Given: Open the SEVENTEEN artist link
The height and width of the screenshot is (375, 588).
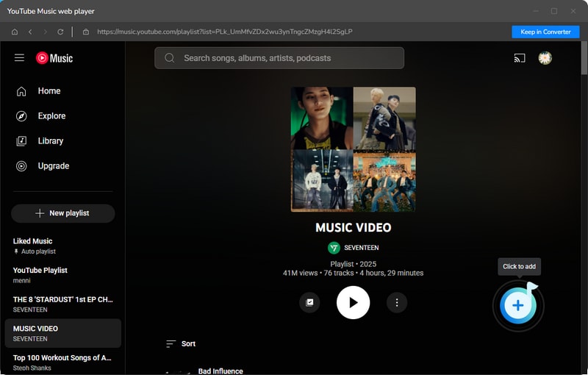Looking at the screenshot, I should click(x=360, y=248).
